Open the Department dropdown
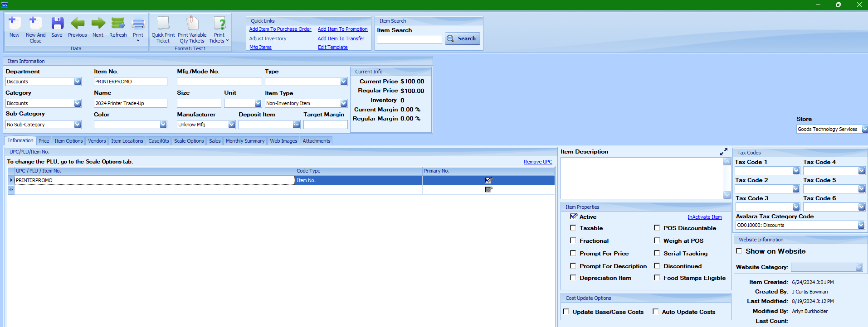868x327 pixels. point(78,82)
